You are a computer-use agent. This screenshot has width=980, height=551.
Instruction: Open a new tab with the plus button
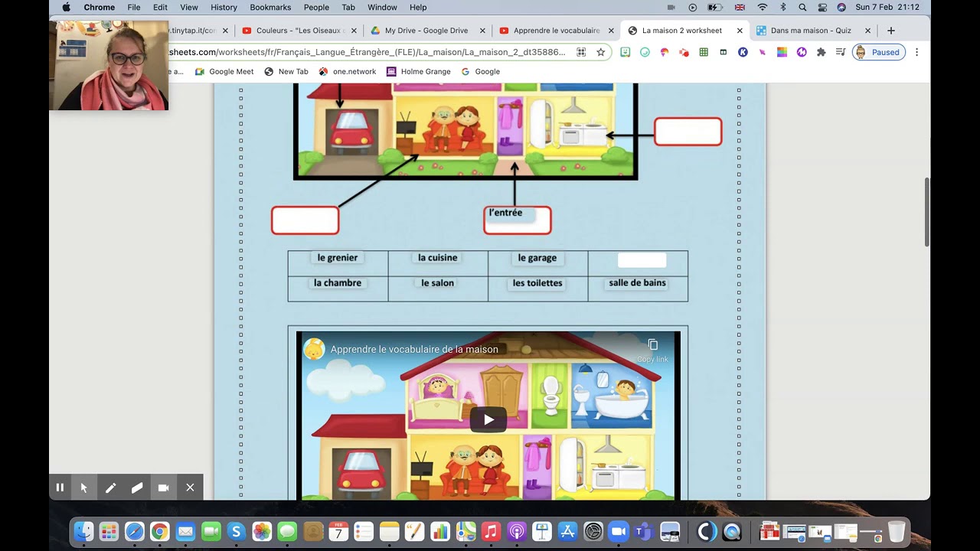(x=891, y=31)
